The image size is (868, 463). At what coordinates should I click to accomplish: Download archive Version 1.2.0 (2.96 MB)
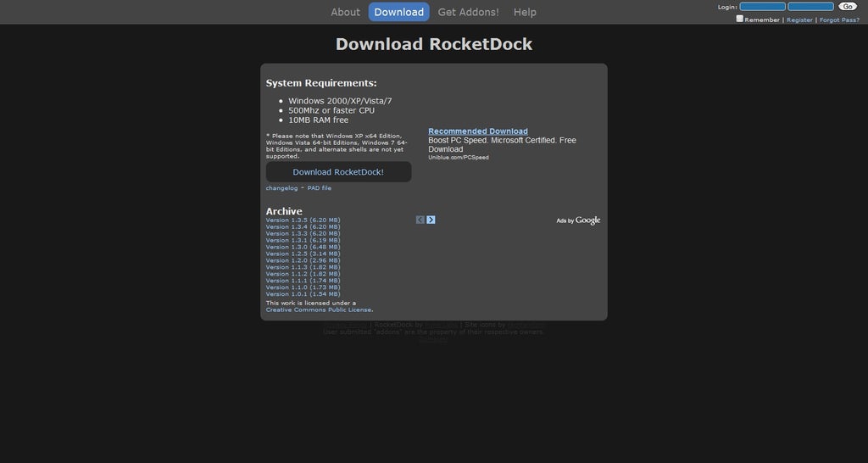[x=303, y=260]
